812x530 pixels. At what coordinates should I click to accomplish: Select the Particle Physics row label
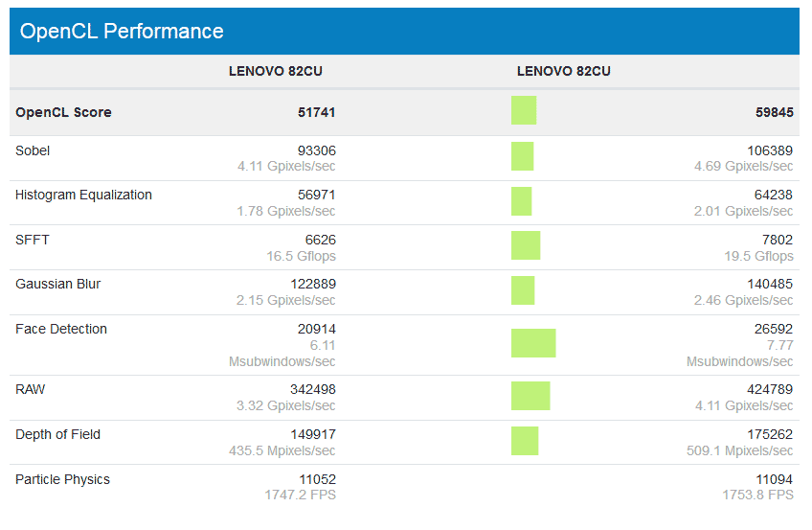coord(62,479)
